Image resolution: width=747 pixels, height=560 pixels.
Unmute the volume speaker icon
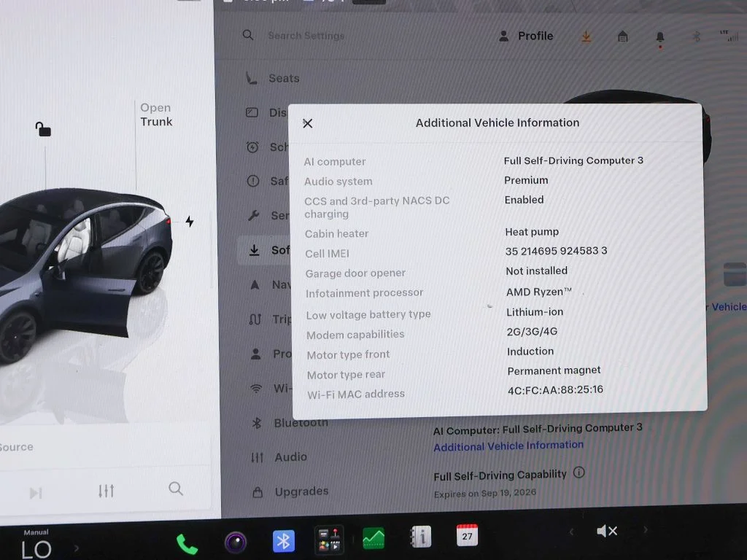click(x=607, y=531)
